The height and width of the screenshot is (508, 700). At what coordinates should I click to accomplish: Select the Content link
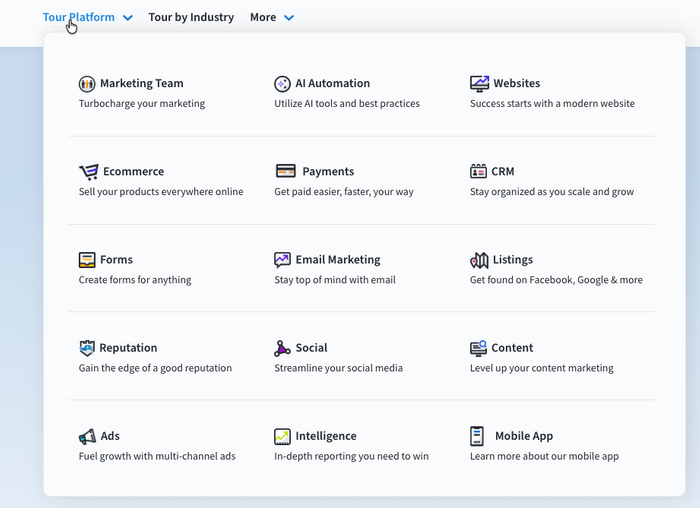[512, 348]
